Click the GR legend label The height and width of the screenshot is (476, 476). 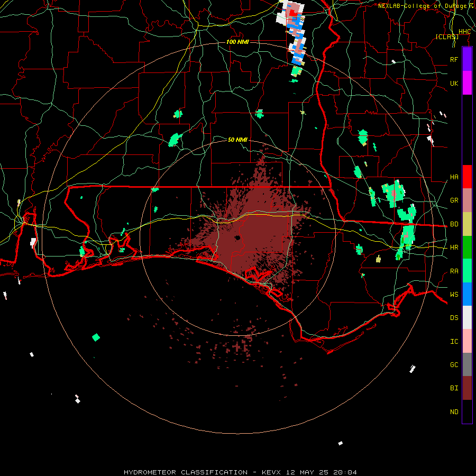pyautogui.click(x=454, y=200)
